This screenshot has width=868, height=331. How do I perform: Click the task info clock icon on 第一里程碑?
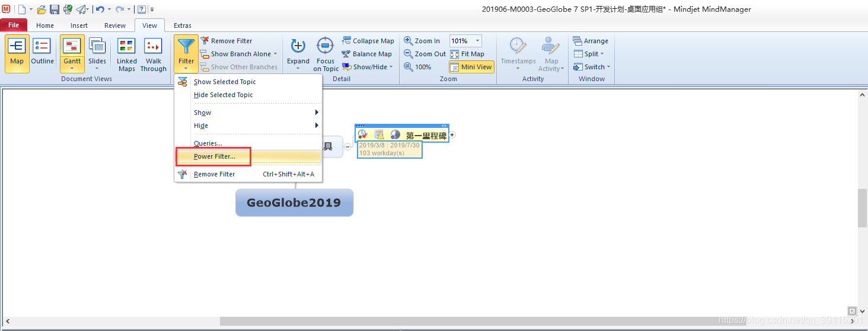363,135
